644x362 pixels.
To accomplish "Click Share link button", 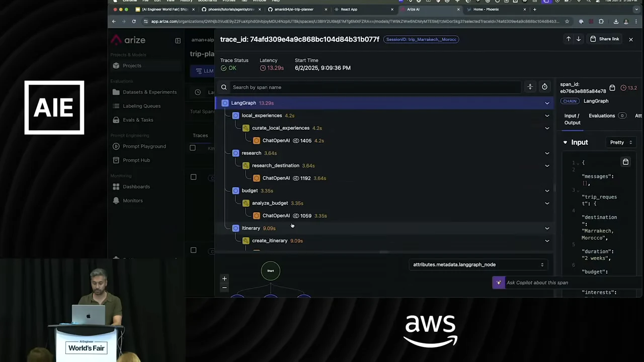I will [605, 39].
